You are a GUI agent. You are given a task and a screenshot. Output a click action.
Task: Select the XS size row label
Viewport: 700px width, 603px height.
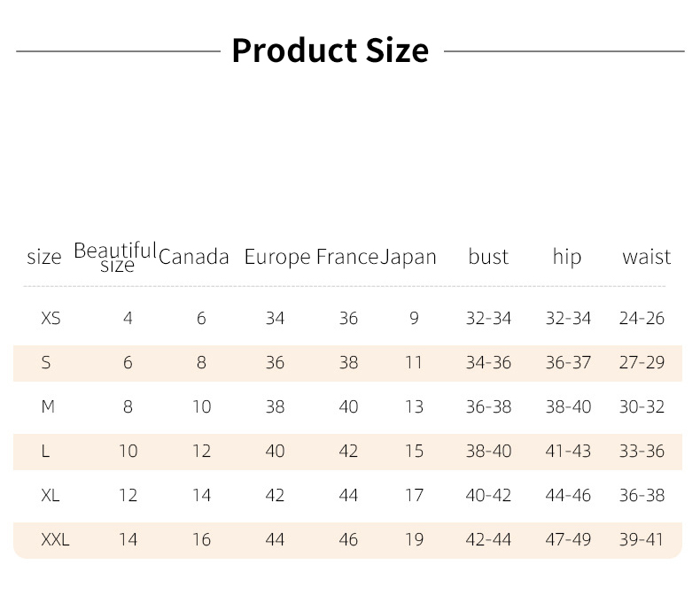(51, 319)
